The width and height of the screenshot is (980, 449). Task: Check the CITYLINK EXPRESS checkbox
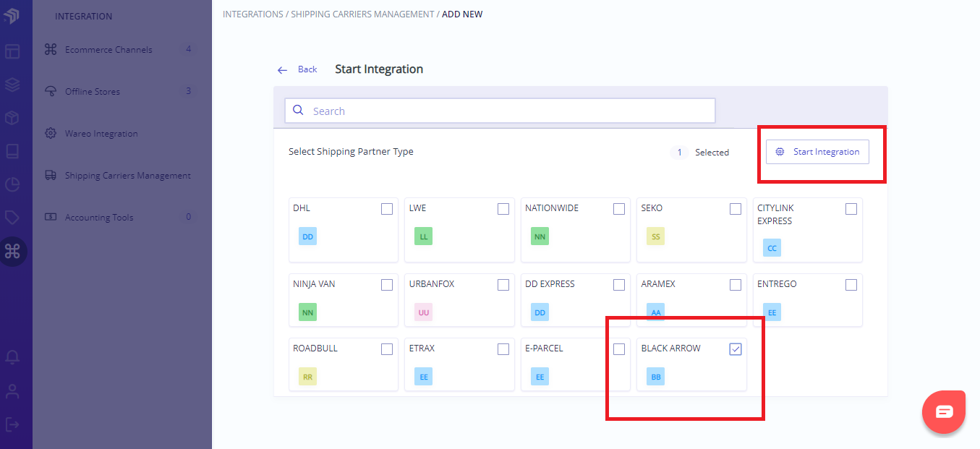click(x=851, y=209)
